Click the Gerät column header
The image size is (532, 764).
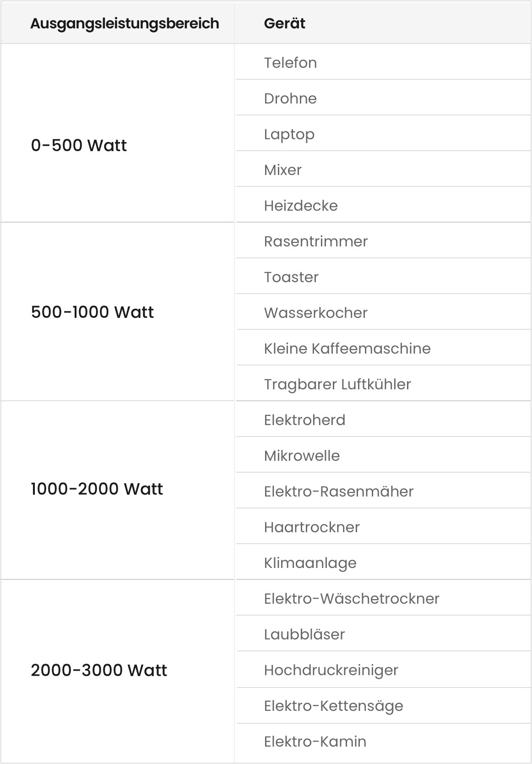click(x=284, y=23)
